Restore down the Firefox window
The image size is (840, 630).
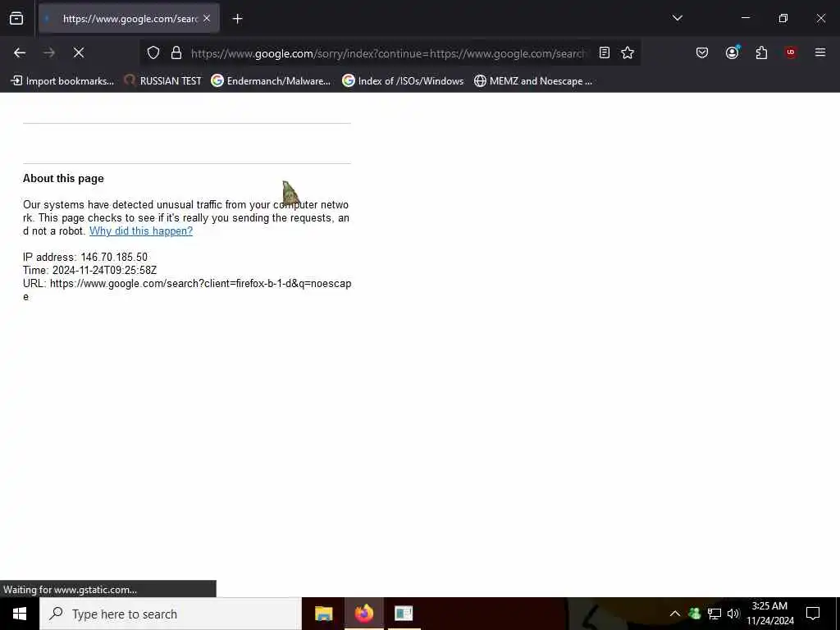[x=783, y=18]
